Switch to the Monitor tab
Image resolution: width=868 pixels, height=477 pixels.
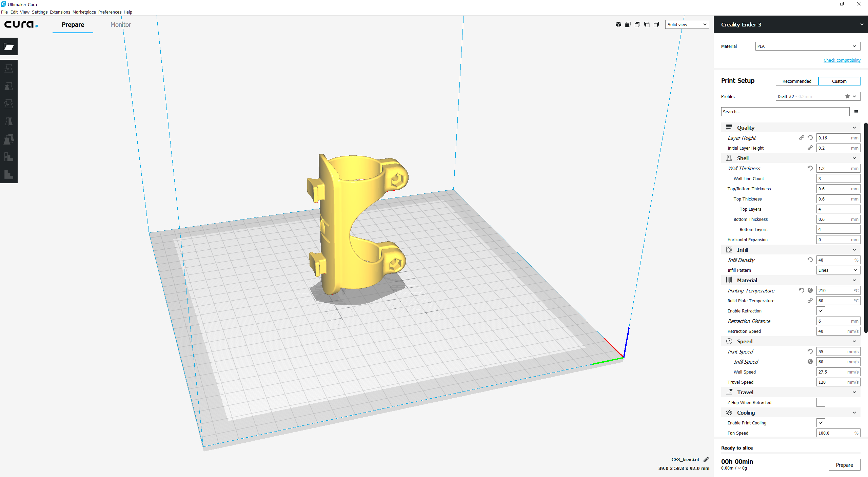pos(120,25)
